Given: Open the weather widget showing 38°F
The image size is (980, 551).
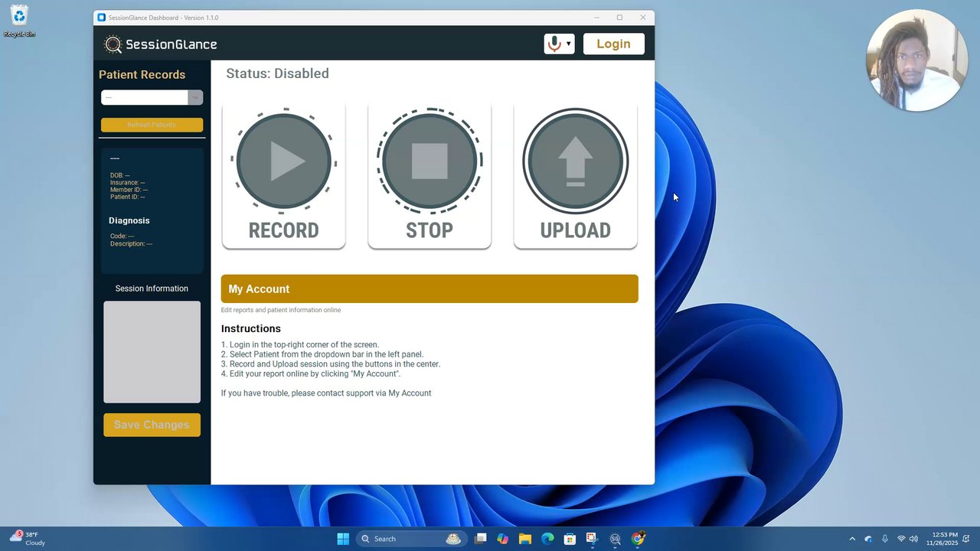Looking at the screenshot, I should pyautogui.click(x=28, y=539).
